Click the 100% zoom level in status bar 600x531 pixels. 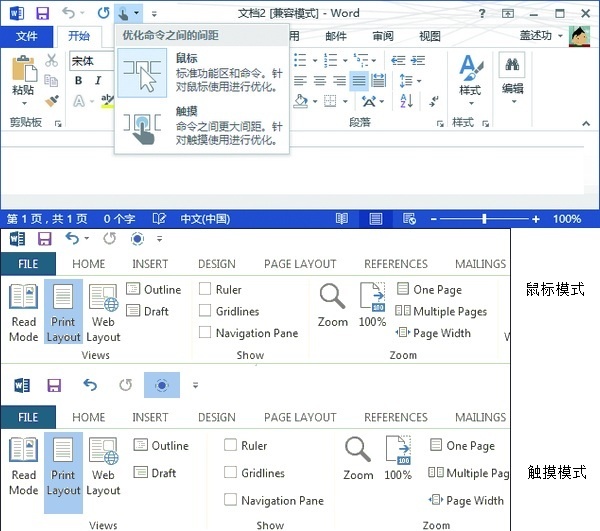tap(567, 219)
